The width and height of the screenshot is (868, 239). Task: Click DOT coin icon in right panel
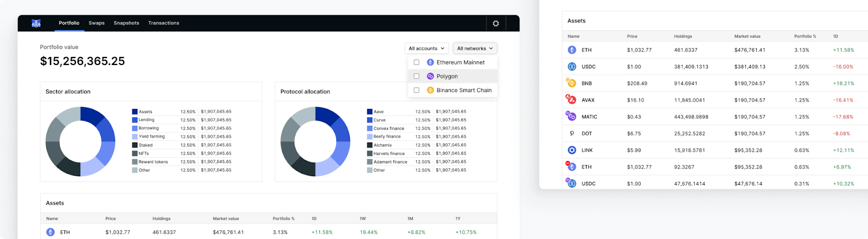[x=572, y=133]
